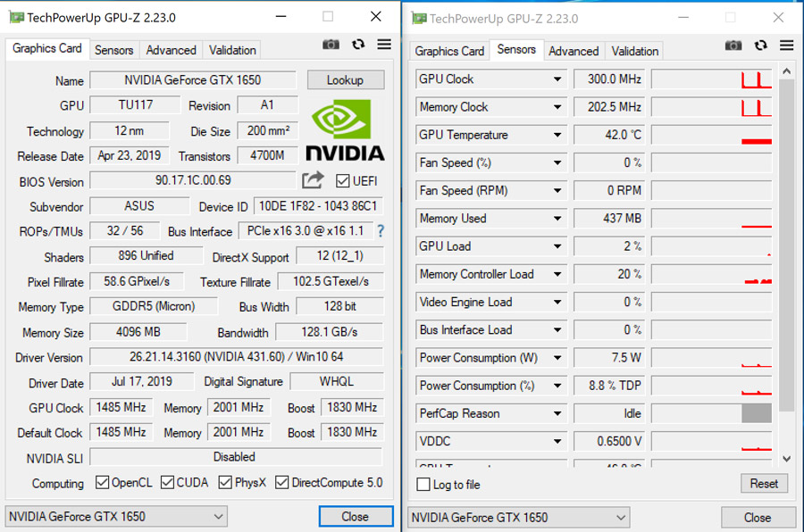This screenshot has width=804, height=532.
Task: Click the GPU name field
Action: [x=193, y=80]
